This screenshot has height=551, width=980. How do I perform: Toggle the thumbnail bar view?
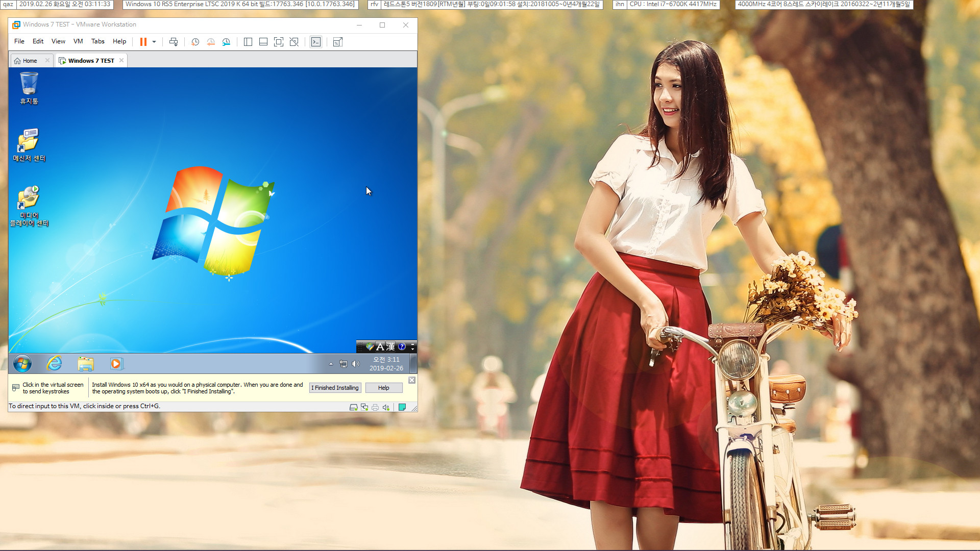263,42
